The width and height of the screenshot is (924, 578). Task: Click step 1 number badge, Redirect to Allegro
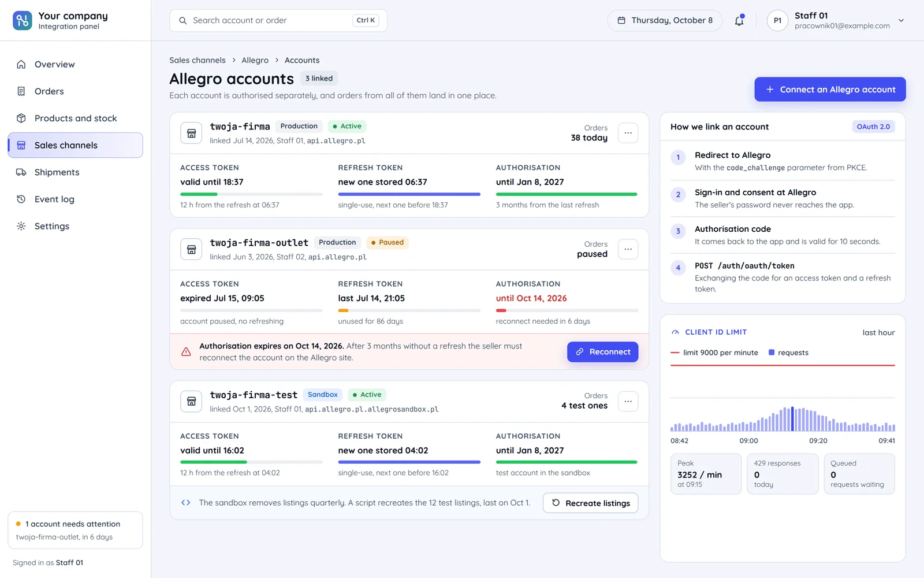[678, 157]
